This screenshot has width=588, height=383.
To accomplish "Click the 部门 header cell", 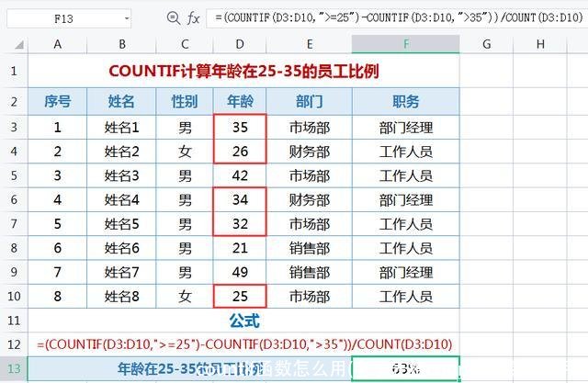I will tap(310, 101).
